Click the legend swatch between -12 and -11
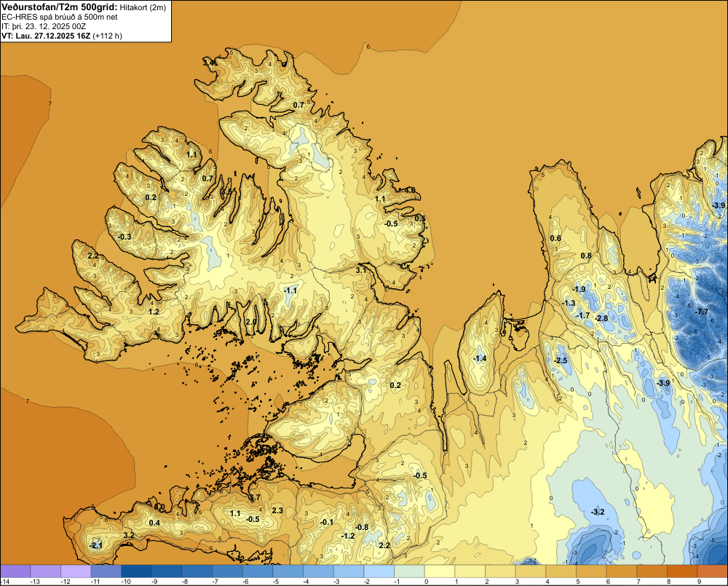This screenshot has height=586, width=728. tap(76, 571)
